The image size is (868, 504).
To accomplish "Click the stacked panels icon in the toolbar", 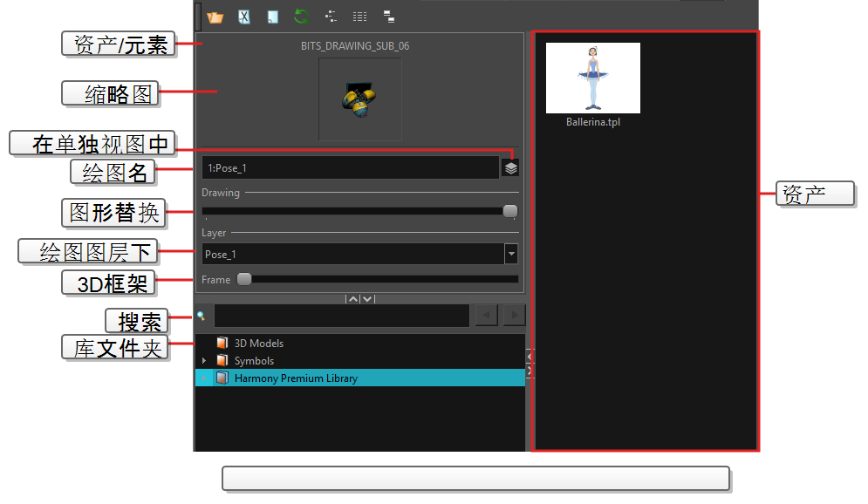I will click(x=388, y=16).
